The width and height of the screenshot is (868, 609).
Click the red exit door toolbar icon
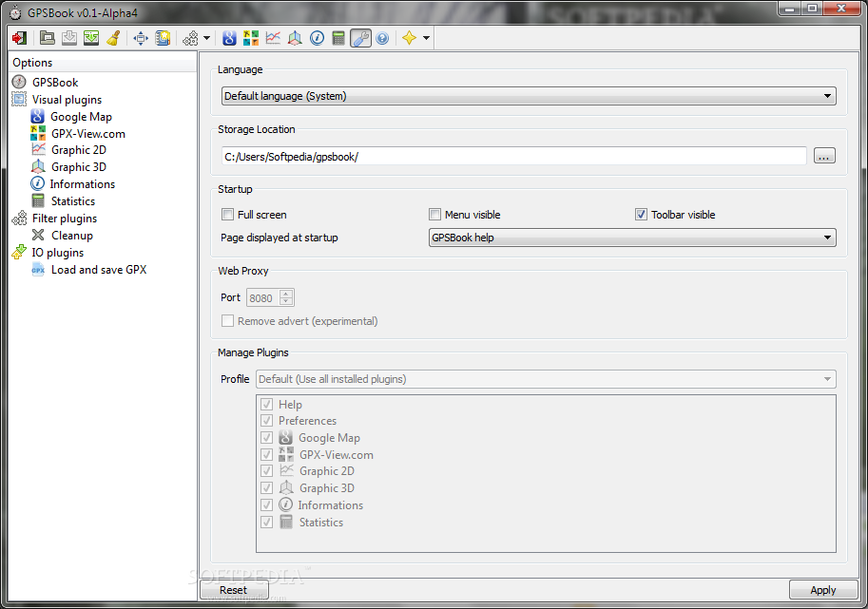[19, 38]
